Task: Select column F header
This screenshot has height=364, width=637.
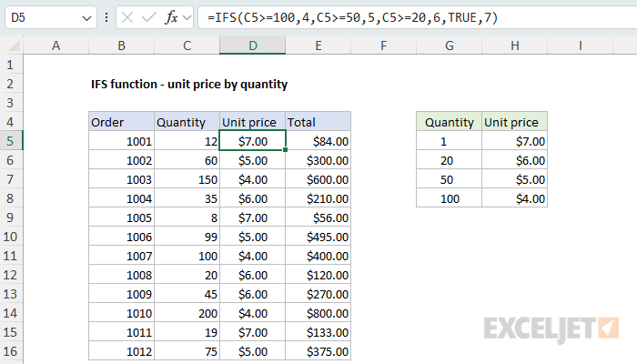Action: (383, 45)
